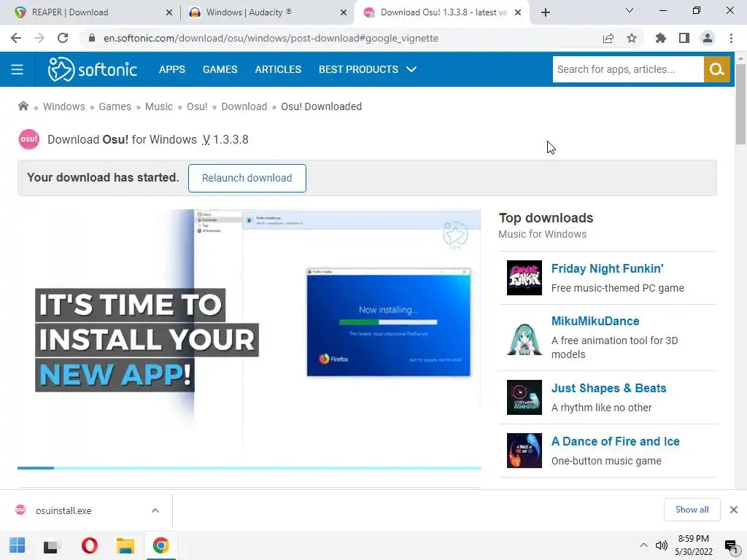Click the padlock site info icon
747x560 pixels.
[x=92, y=38]
